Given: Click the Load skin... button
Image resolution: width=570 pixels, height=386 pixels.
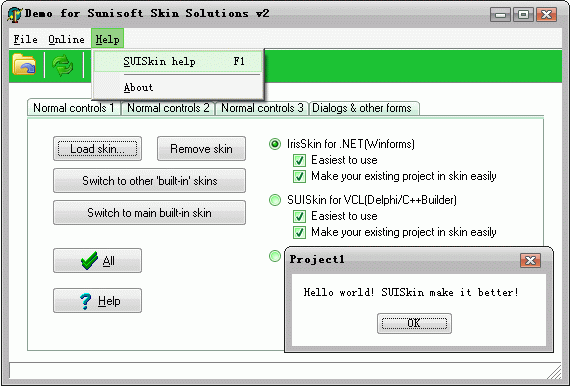Looking at the screenshot, I should pyautogui.click(x=97, y=149).
